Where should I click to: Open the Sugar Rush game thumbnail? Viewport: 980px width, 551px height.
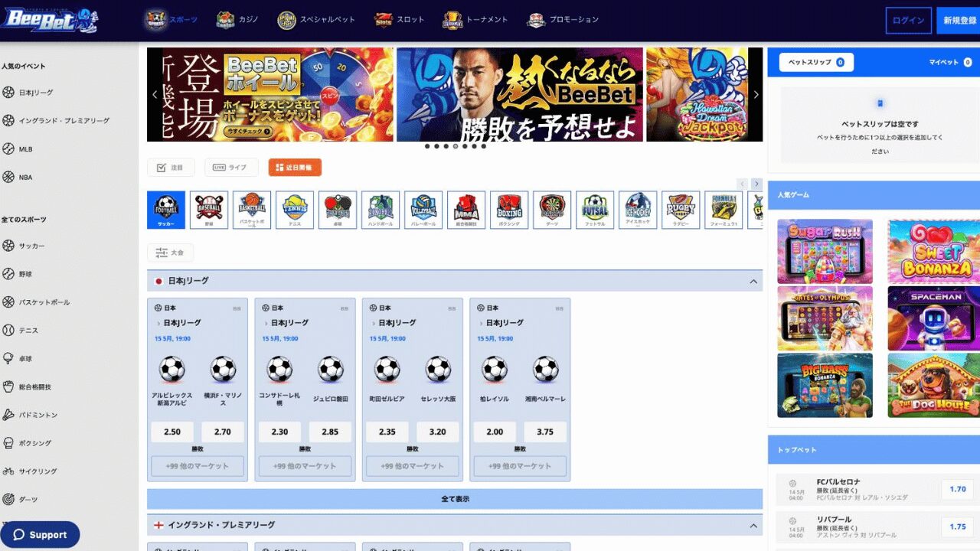coord(825,252)
